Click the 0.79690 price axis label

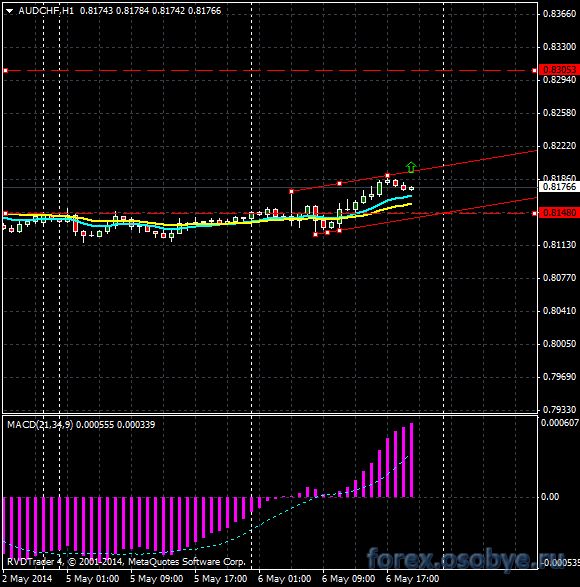(x=559, y=377)
